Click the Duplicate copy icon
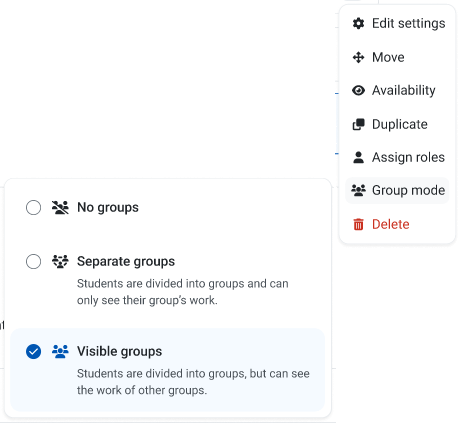The image size is (461, 424). pyautogui.click(x=358, y=124)
